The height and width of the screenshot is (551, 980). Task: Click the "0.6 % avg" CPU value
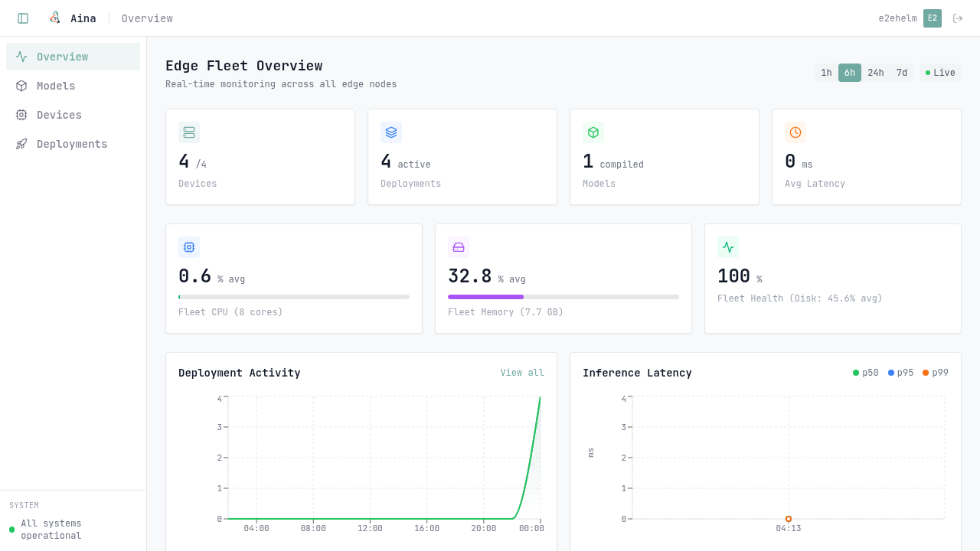[x=211, y=276]
